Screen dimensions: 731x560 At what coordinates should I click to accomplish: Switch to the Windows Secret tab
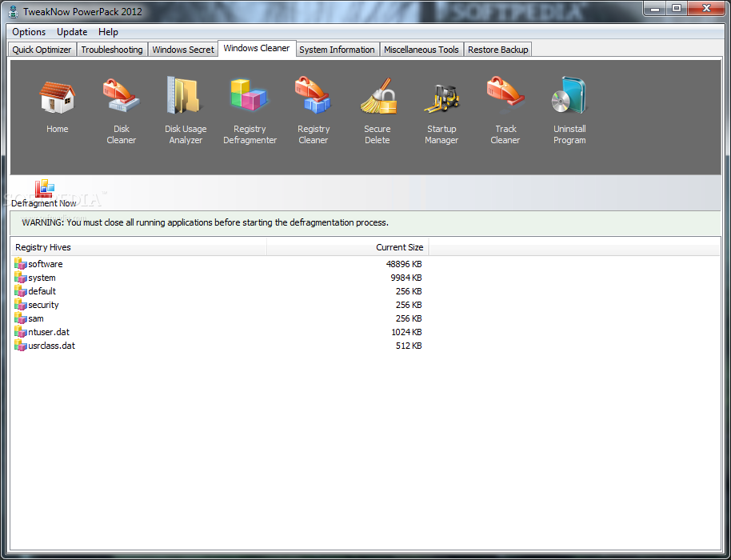click(x=183, y=50)
